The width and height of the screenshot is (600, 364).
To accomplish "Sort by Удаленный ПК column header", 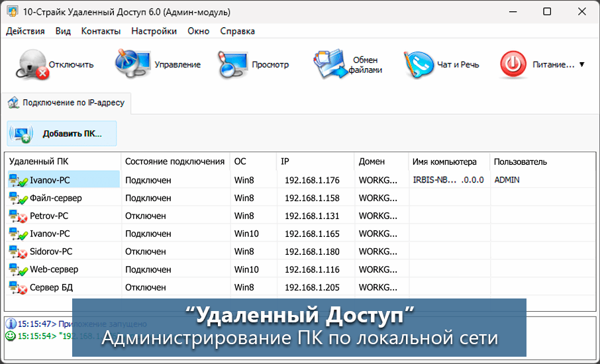I will (x=63, y=161).
